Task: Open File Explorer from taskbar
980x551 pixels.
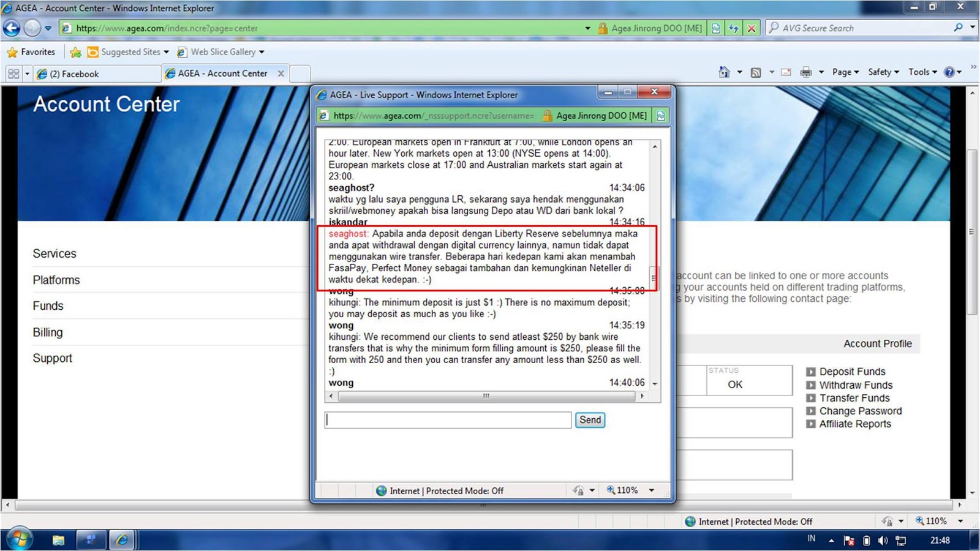Action: coord(58,540)
